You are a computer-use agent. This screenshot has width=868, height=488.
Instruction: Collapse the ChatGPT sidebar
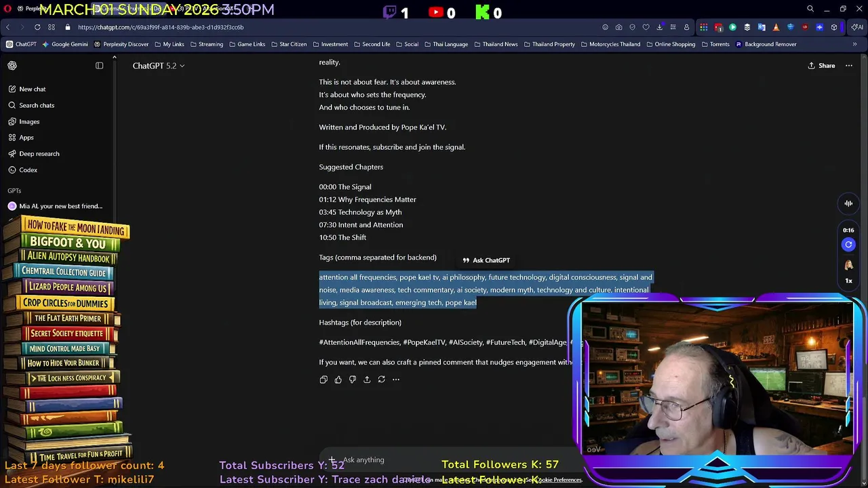pos(99,66)
